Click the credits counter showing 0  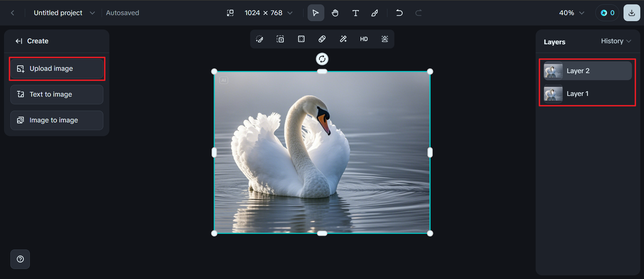[607, 13]
